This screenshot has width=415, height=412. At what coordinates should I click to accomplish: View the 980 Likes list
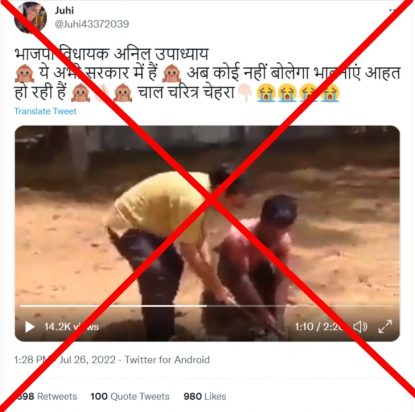point(205,396)
